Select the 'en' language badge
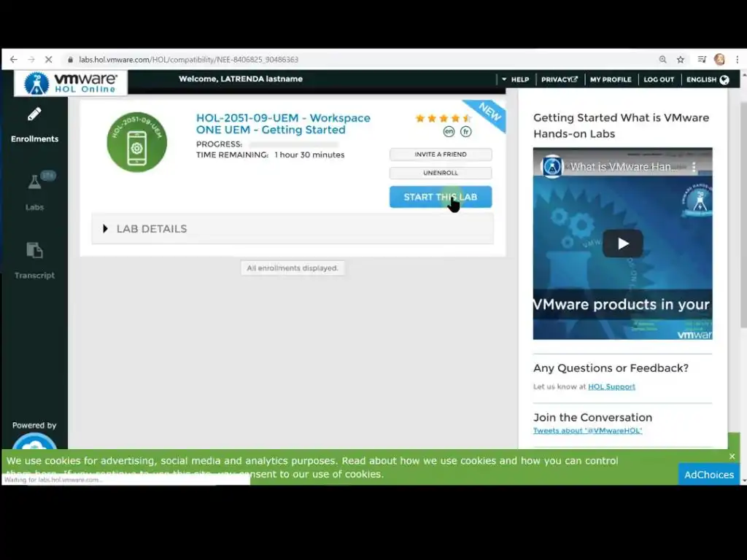This screenshot has width=747, height=560. [x=449, y=131]
